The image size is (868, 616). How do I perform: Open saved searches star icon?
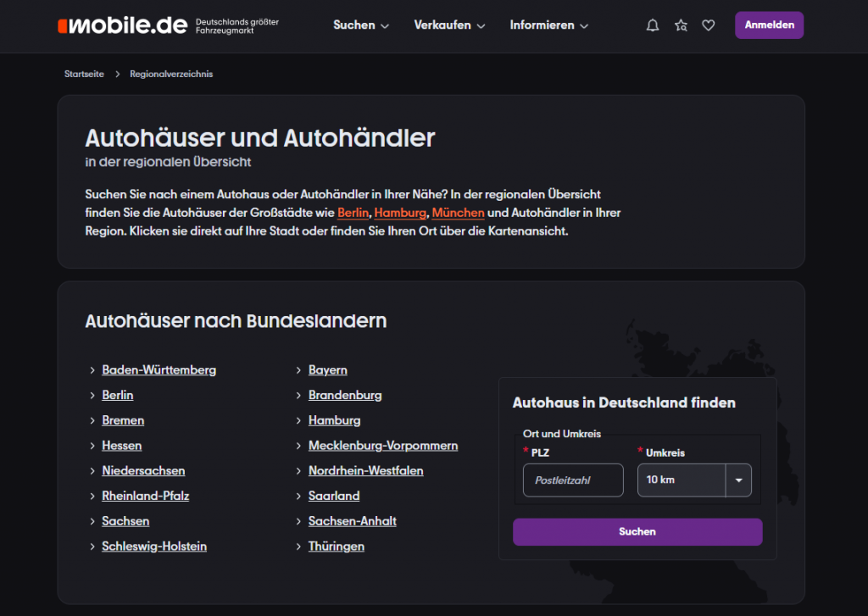(681, 25)
